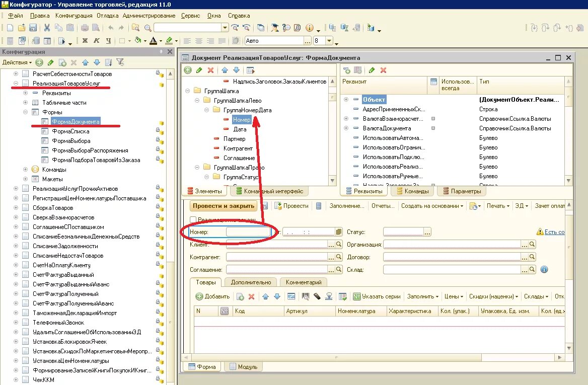Select ФормаСписка in configuration tree

click(70, 131)
